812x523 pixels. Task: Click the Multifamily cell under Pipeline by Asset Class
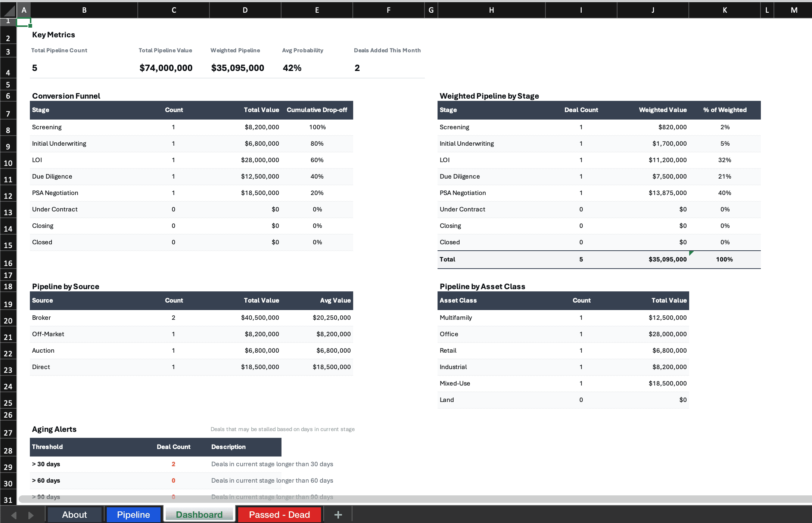(x=455, y=318)
